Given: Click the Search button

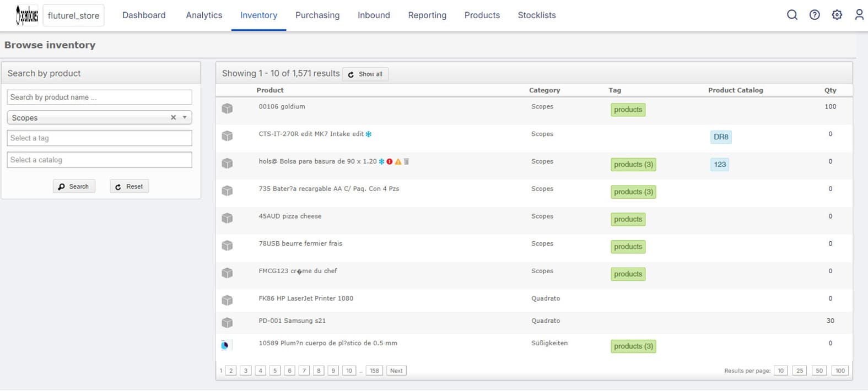Looking at the screenshot, I should (x=74, y=187).
